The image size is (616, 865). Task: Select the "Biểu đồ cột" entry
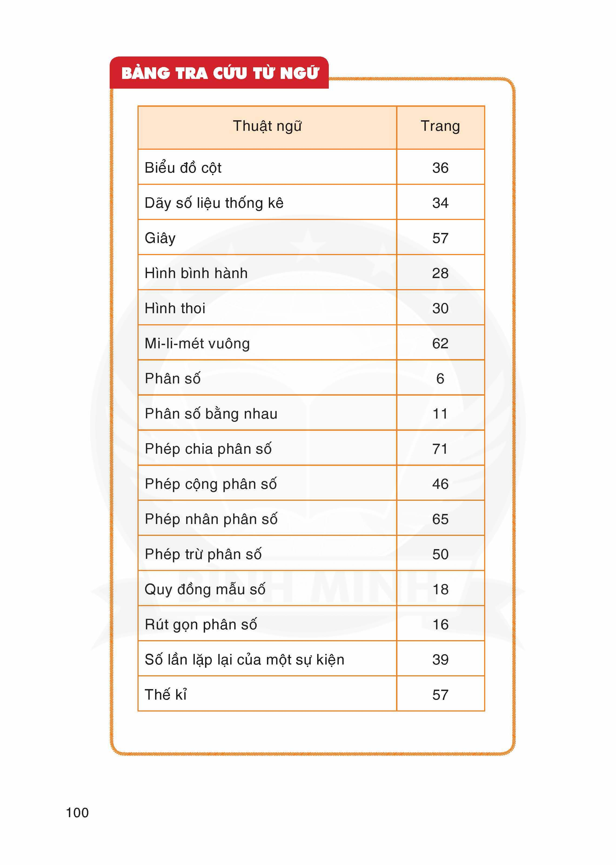[183, 168]
